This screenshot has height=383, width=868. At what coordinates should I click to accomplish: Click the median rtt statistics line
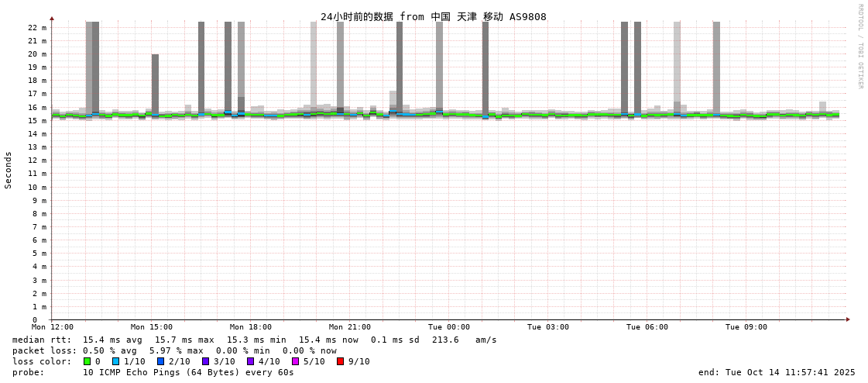coord(254,340)
